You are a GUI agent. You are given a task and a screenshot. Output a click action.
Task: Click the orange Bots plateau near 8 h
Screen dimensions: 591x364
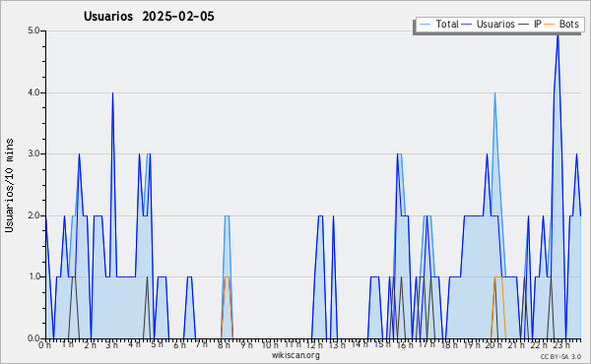(227, 277)
